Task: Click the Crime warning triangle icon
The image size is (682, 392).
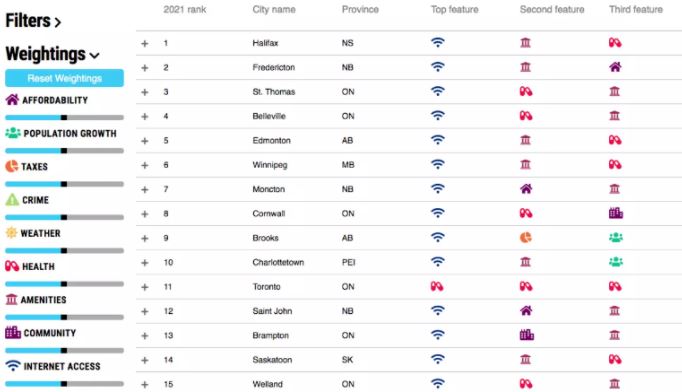Action: [x=12, y=200]
